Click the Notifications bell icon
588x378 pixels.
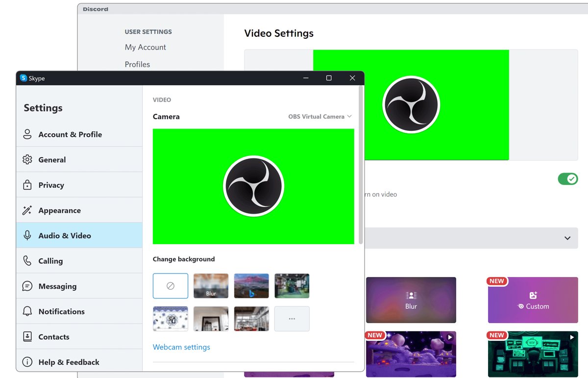pos(27,311)
